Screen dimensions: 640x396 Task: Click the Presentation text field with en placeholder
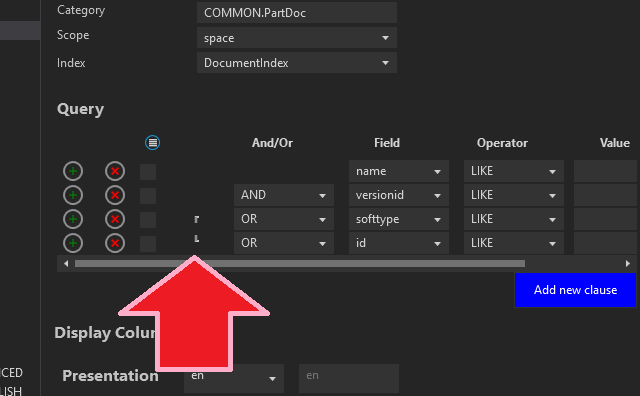pos(349,378)
